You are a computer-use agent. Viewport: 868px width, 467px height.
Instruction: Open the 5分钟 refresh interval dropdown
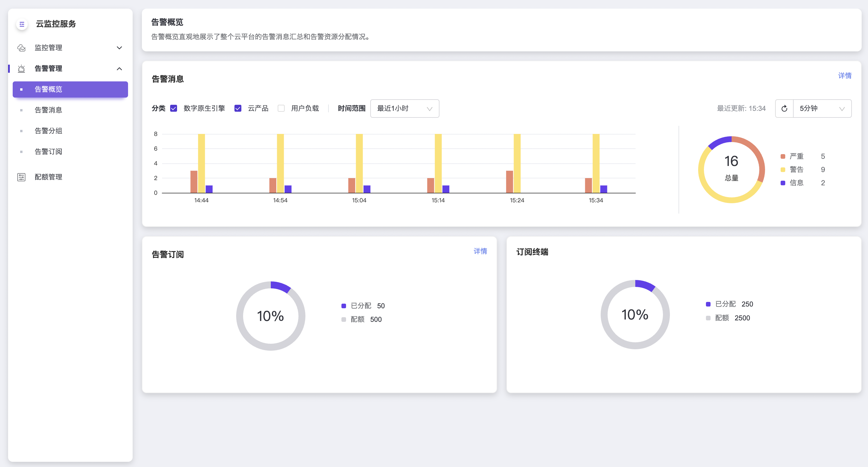click(822, 109)
